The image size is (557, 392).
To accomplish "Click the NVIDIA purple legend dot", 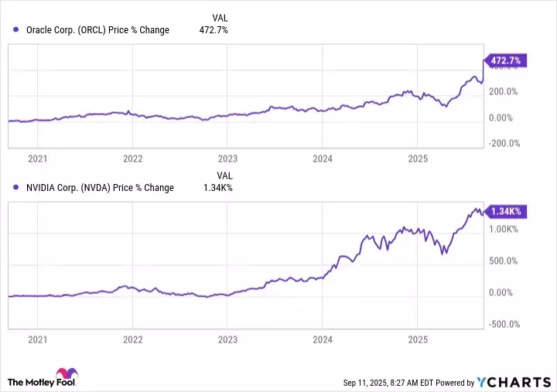I will (x=16, y=187).
